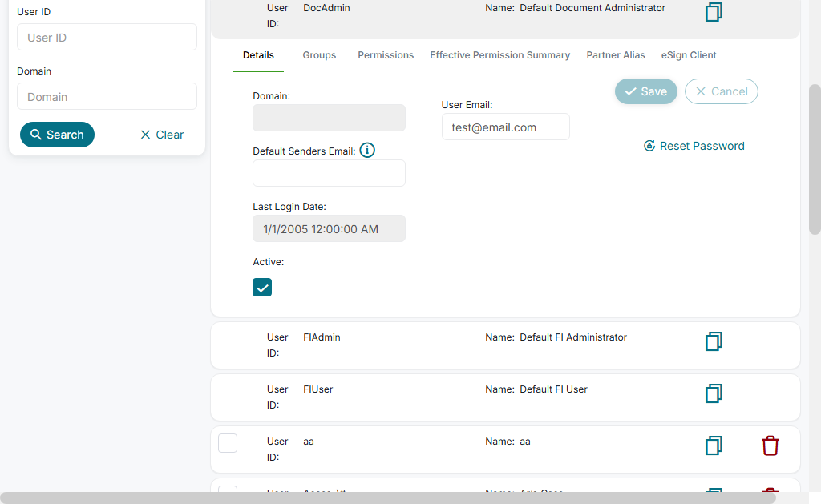Uncheck the Active checkbox
Viewport: 821px width, 504px height.
click(262, 288)
